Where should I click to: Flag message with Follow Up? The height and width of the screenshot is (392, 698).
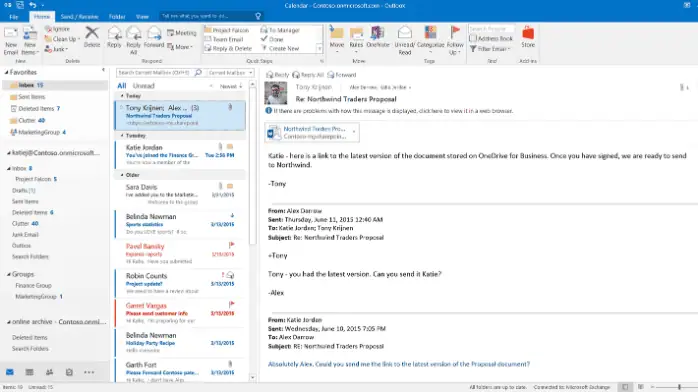click(455, 40)
